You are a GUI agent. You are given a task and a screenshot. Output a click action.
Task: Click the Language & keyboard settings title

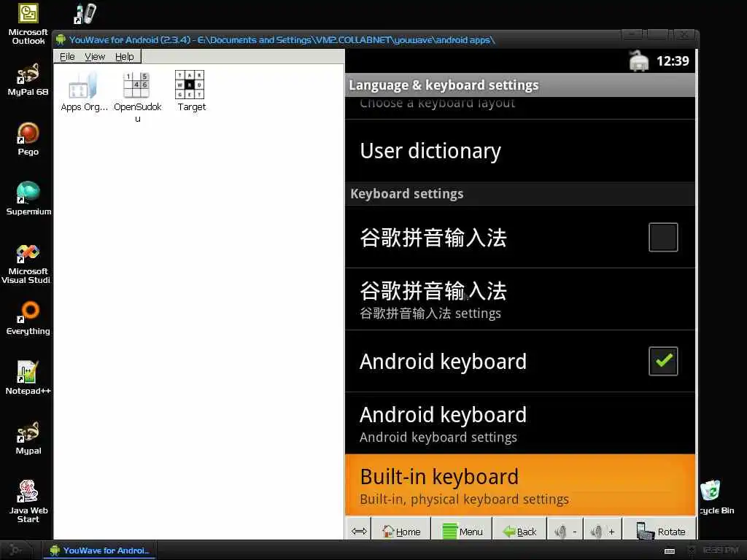[444, 85]
